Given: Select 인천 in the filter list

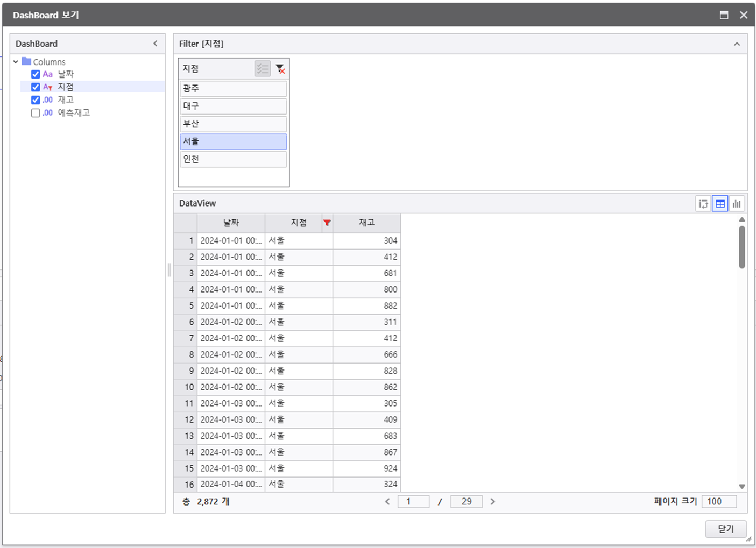Looking at the screenshot, I should (x=233, y=160).
